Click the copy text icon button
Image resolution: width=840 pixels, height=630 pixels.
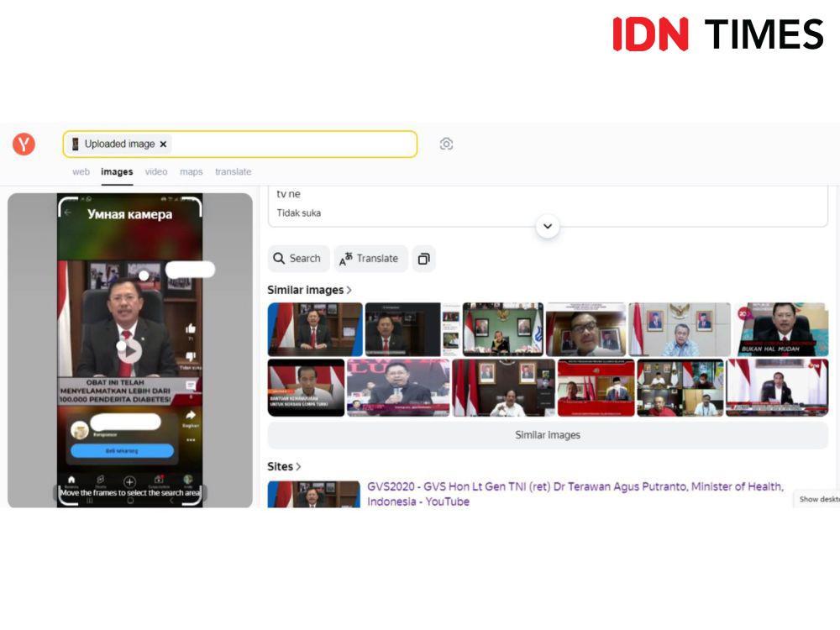(423, 259)
